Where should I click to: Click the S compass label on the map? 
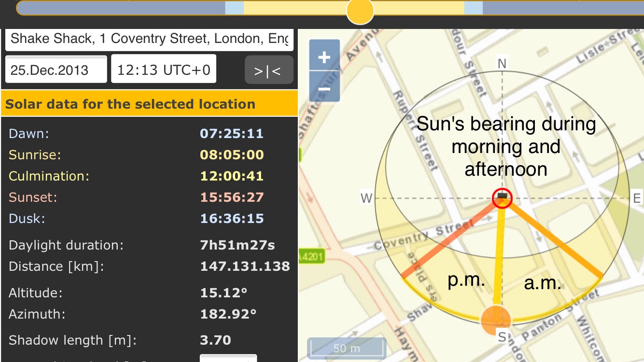502,337
